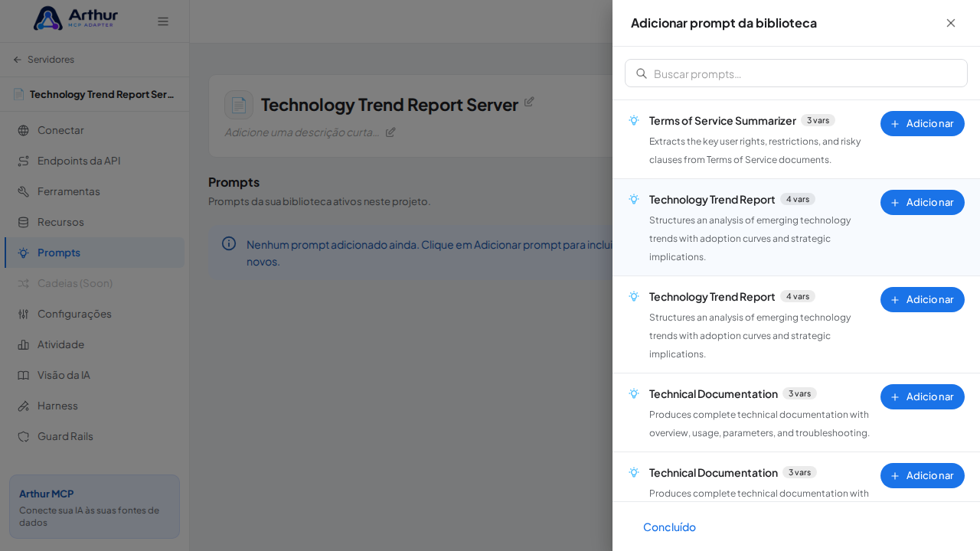
Task: Click the Atividade bar chart icon
Action: (x=23, y=344)
